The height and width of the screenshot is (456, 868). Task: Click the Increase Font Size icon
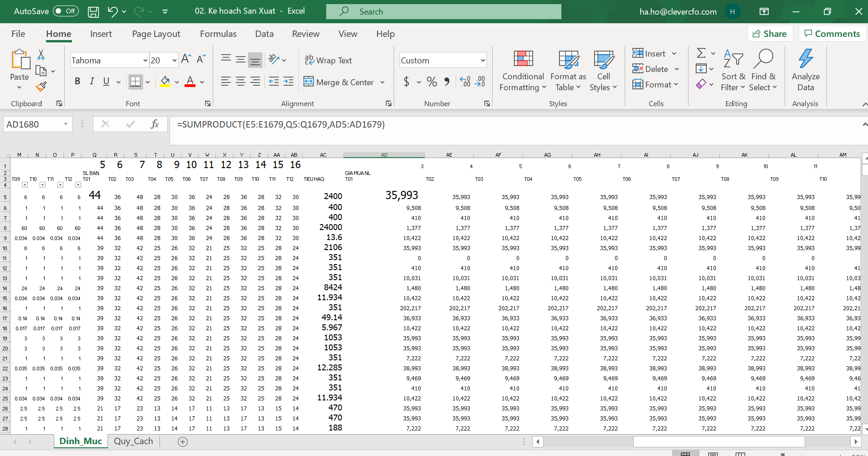(186, 60)
